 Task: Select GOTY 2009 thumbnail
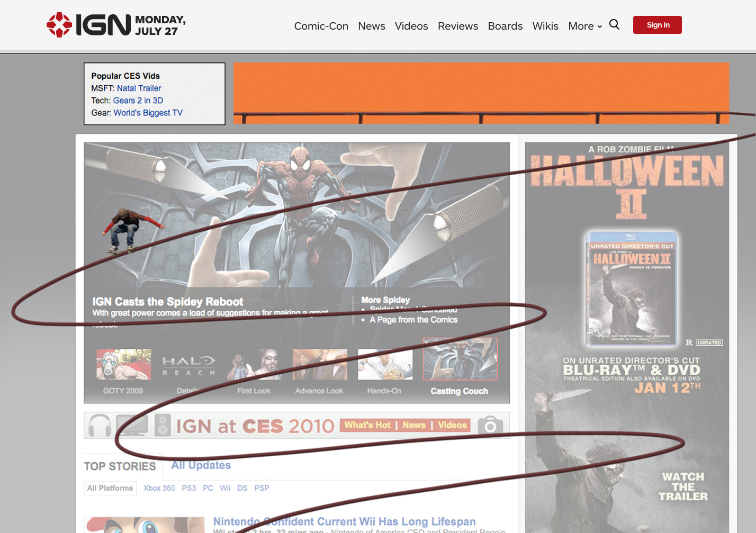[x=123, y=364]
